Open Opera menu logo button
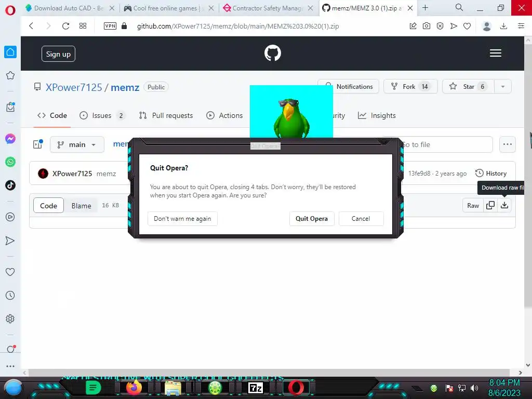 click(x=10, y=10)
